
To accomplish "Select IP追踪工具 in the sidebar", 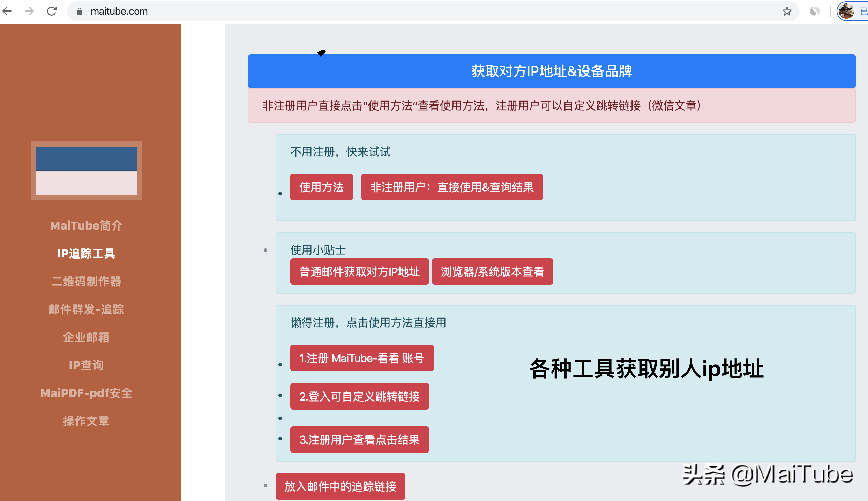I will [x=86, y=254].
